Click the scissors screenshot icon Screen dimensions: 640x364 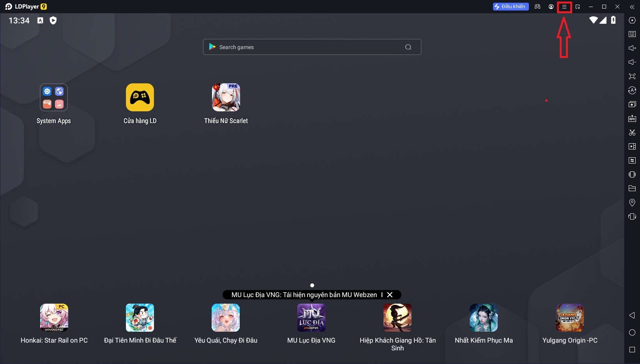(632, 132)
